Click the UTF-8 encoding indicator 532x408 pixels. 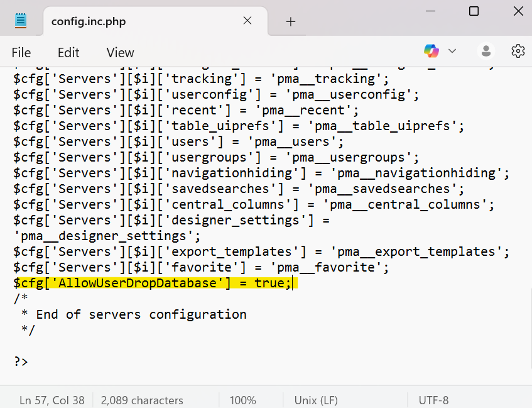433,400
